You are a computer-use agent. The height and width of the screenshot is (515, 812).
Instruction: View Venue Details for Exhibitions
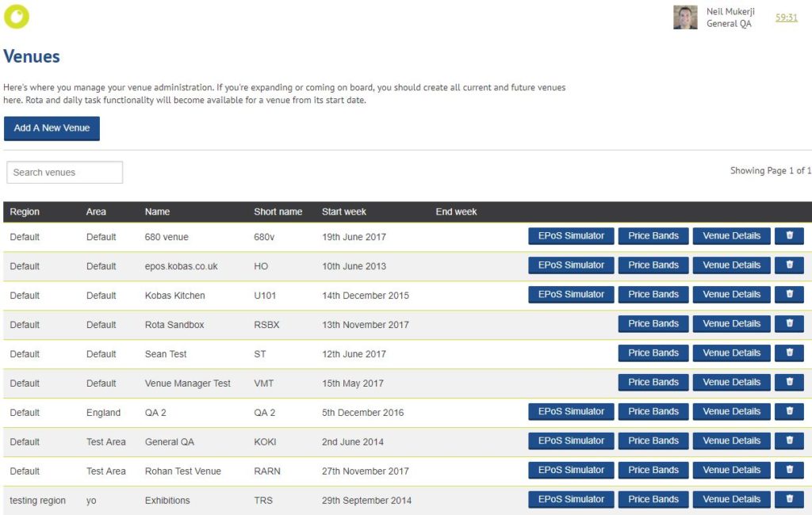pos(731,499)
